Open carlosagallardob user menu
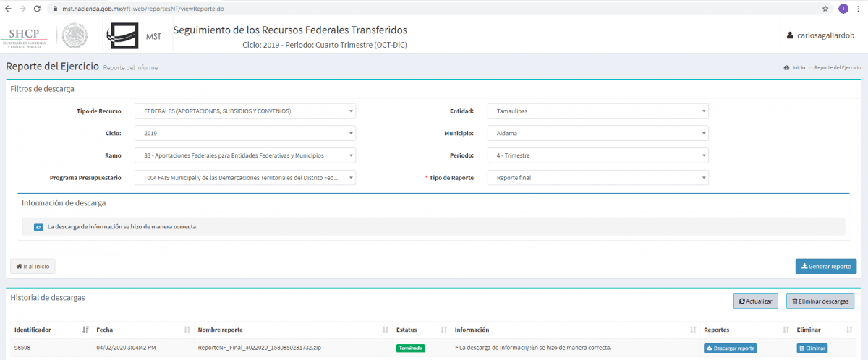 pos(821,35)
